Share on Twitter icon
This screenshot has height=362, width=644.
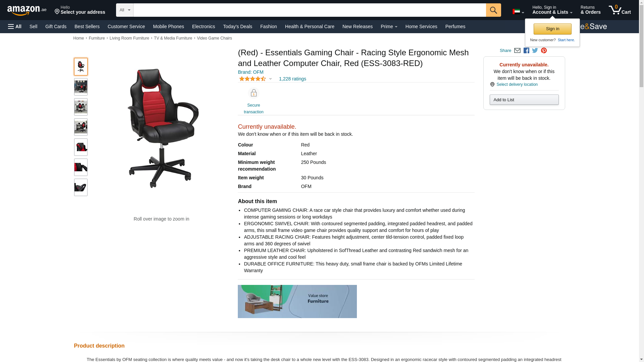coord(535,51)
